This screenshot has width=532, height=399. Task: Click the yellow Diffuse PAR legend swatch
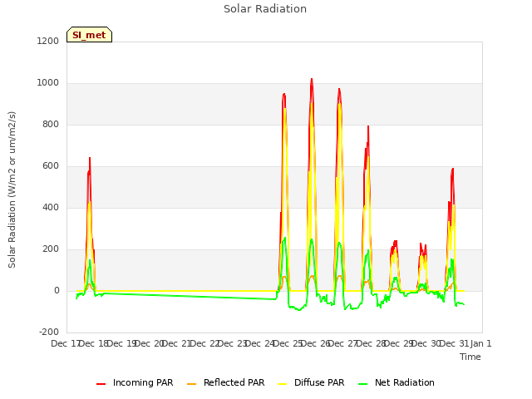click(283, 384)
